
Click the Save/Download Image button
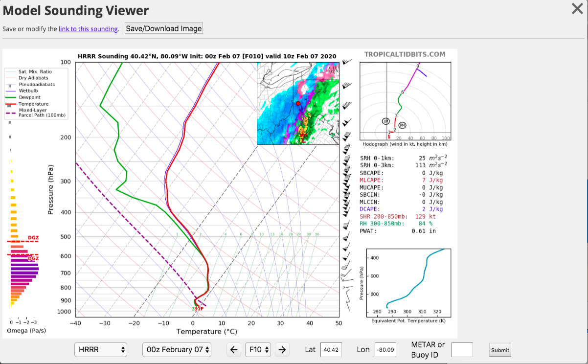point(164,28)
